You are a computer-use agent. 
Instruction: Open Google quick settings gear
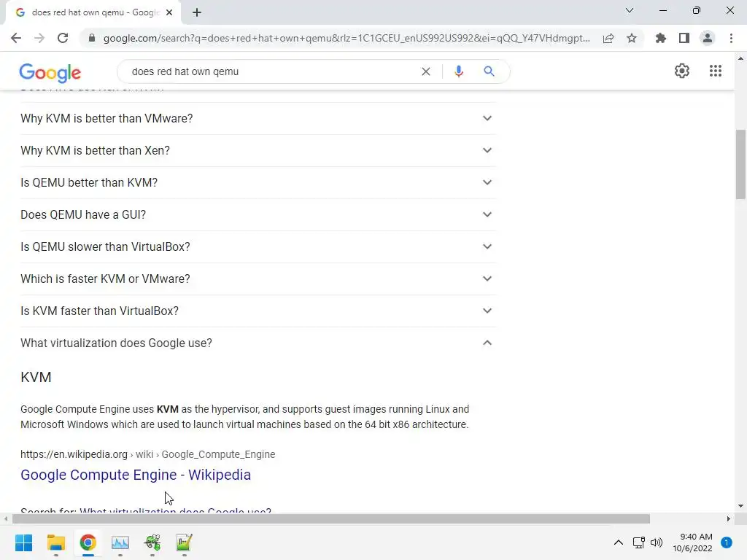pos(682,71)
